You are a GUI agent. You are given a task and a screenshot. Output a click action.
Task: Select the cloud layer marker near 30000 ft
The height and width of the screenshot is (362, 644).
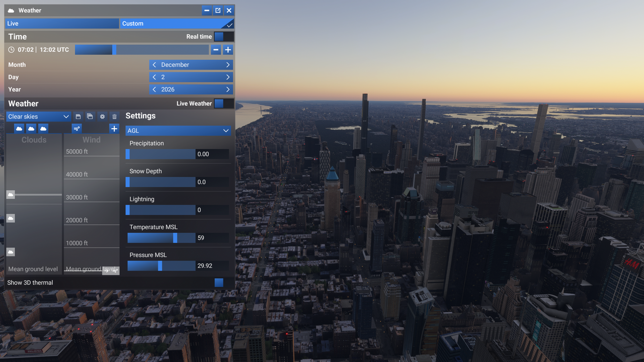pos(11,195)
